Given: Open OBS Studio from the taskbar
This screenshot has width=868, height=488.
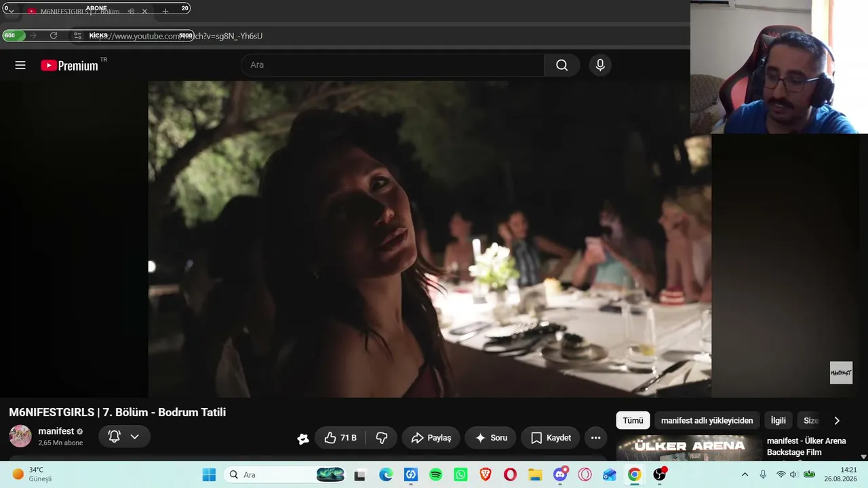Looking at the screenshot, I should 660,474.
